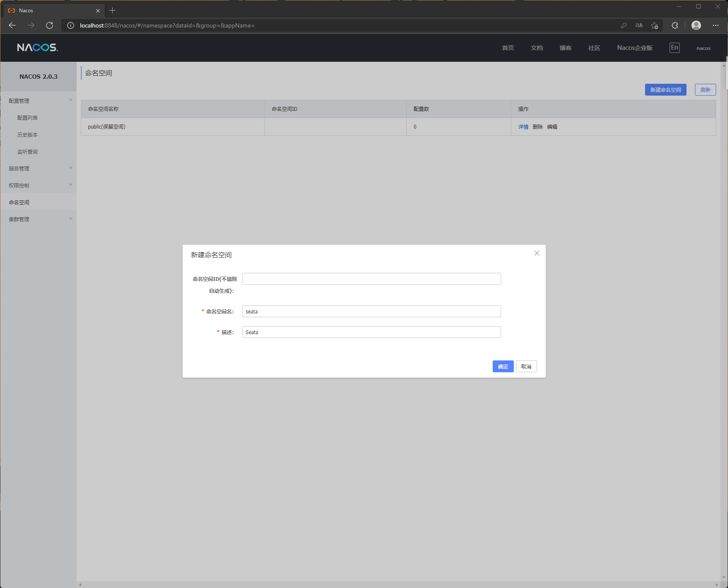Click the 配置数 column header
This screenshot has height=588, width=728.
coord(459,109)
